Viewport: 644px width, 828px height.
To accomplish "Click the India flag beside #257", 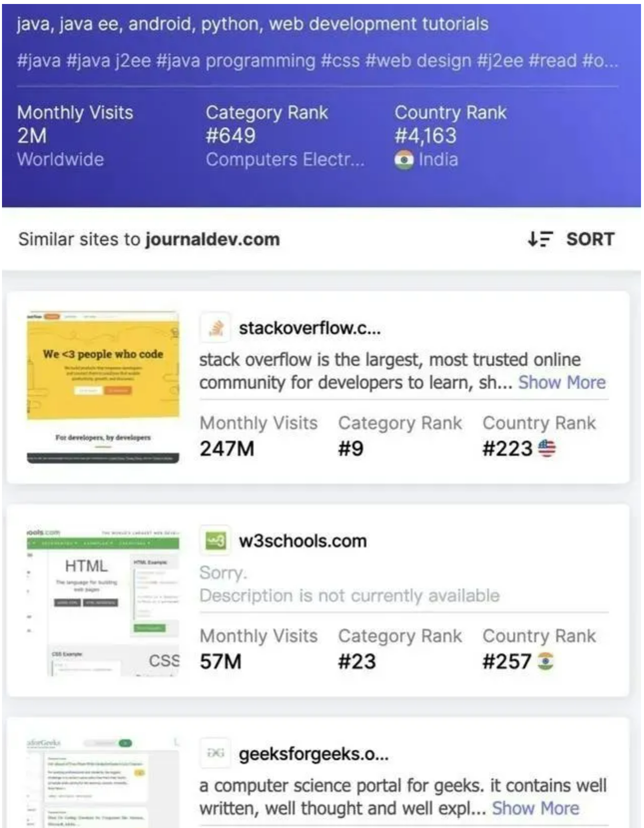I will (x=545, y=661).
